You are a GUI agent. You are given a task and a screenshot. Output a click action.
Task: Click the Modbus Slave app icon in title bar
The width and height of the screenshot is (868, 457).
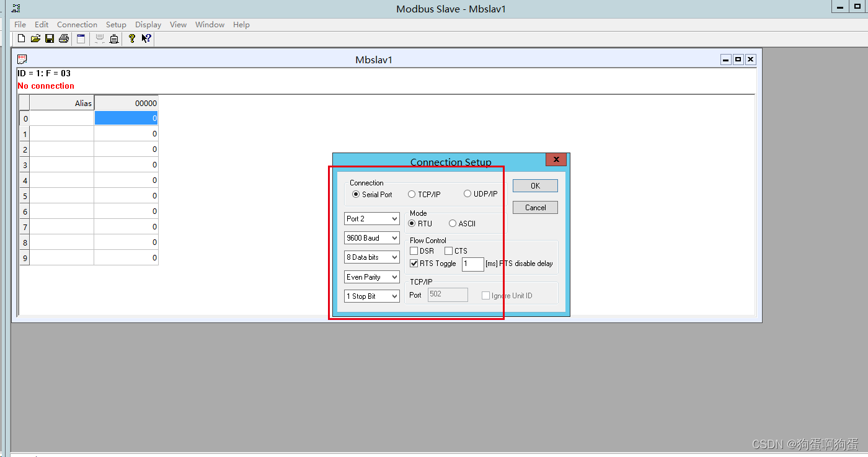(x=16, y=9)
